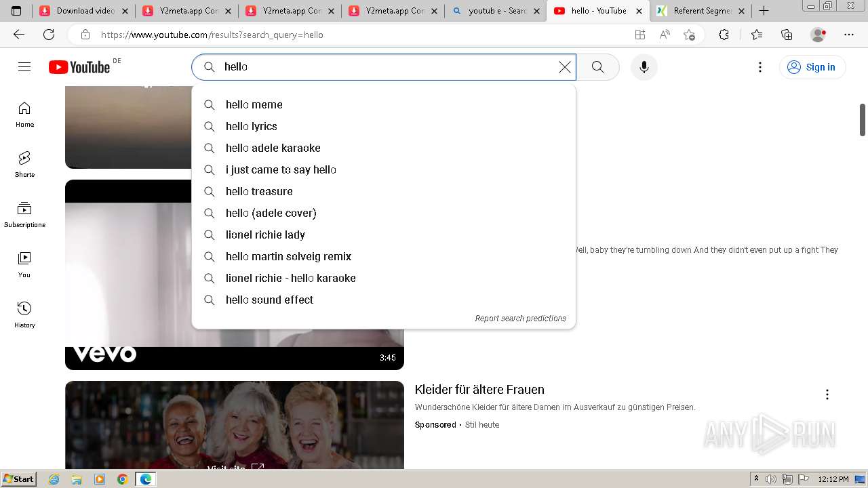The image size is (868, 488).
Task: Refresh the page
Action: click(x=49, y=35)
